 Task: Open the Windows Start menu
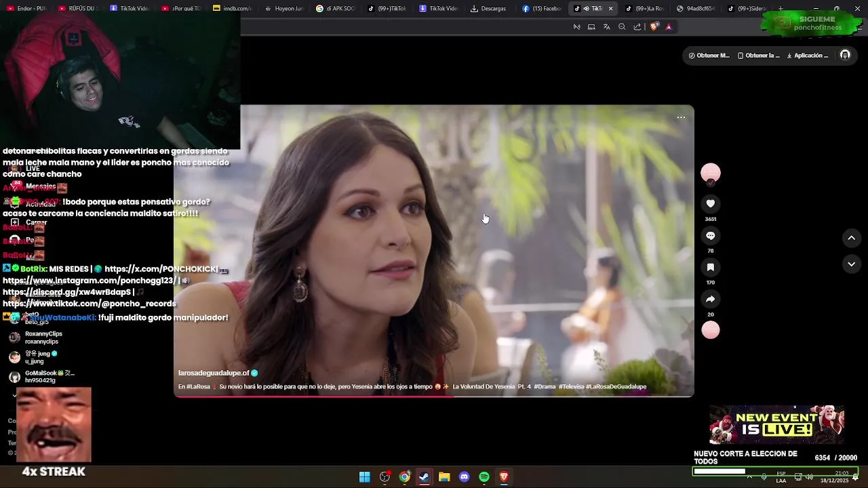tap(365, 477)
